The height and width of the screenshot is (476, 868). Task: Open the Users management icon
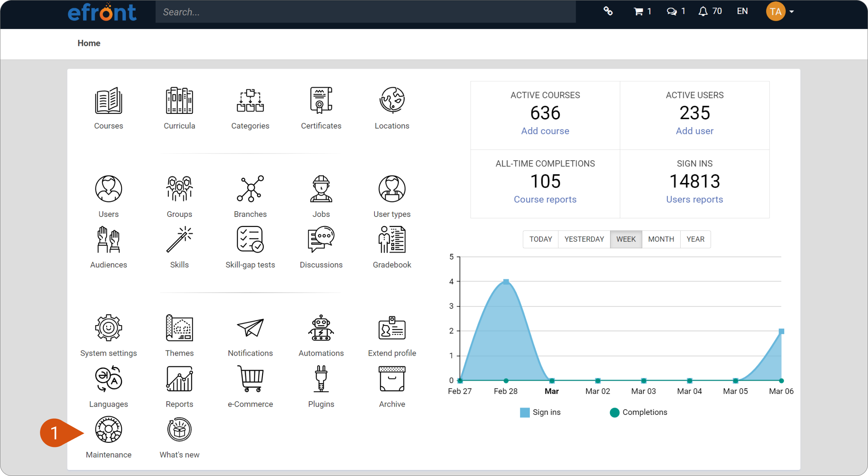coord(109,189)
